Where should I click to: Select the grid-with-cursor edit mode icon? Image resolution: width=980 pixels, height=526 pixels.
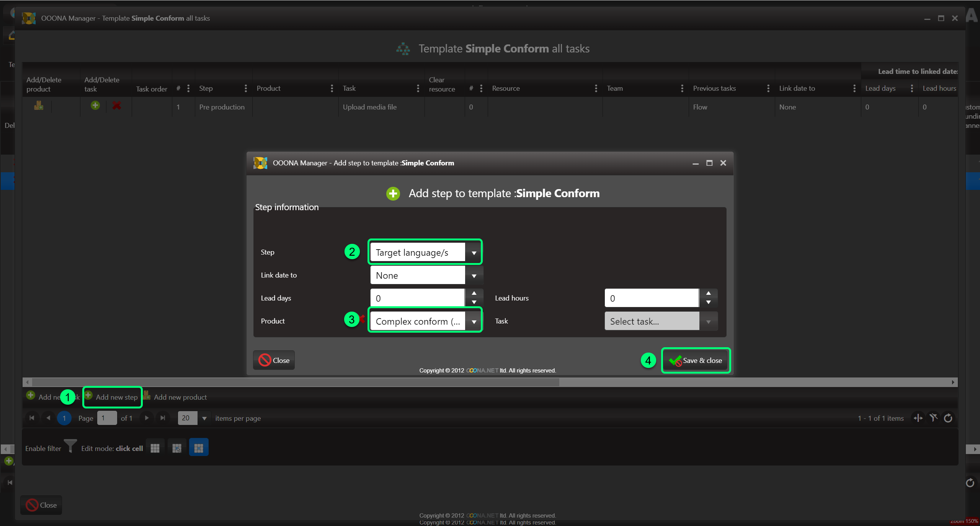point(176,448)
